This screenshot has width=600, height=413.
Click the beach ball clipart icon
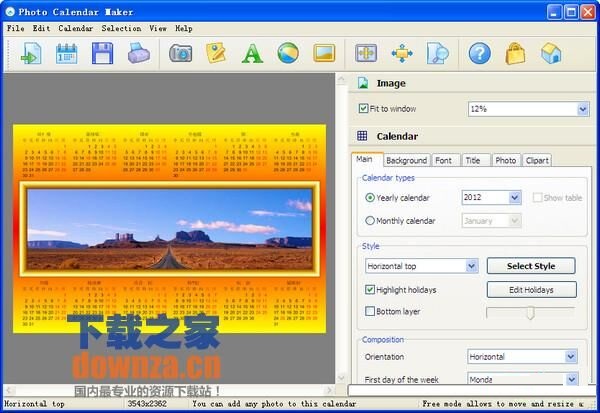[x=288, y=54]
